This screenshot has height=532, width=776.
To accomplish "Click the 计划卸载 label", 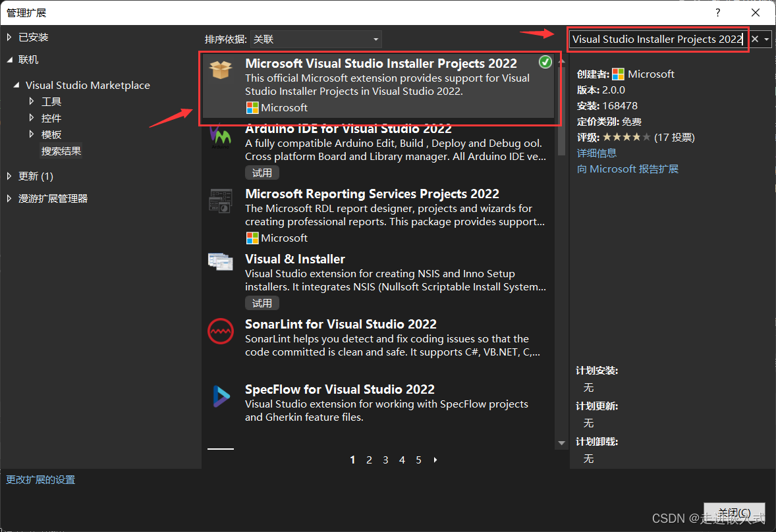I will click(597, 442).
